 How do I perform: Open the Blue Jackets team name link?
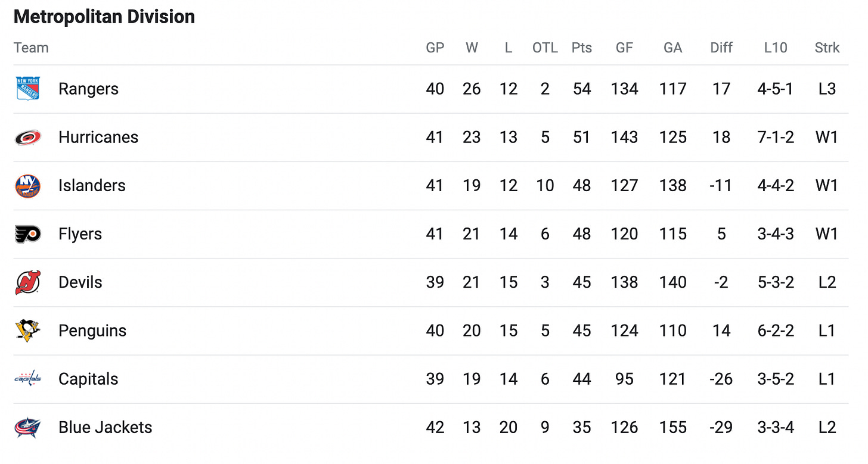point(106,427)
